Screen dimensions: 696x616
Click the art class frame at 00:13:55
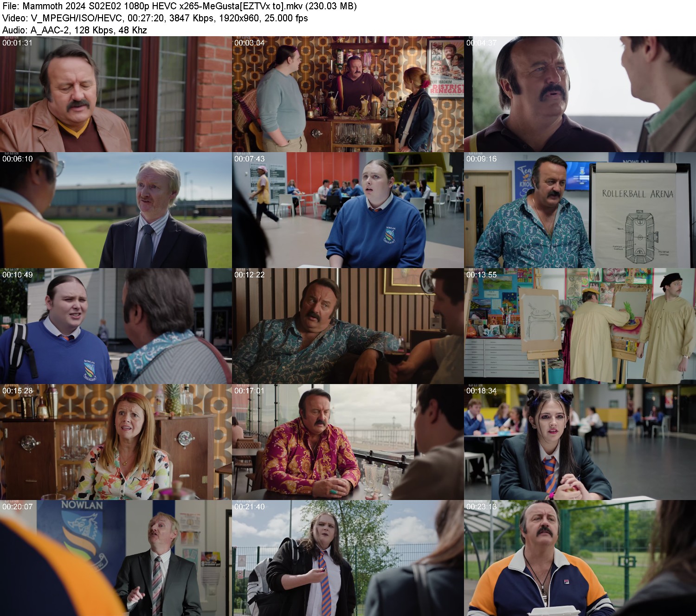[x=580, y=326]
